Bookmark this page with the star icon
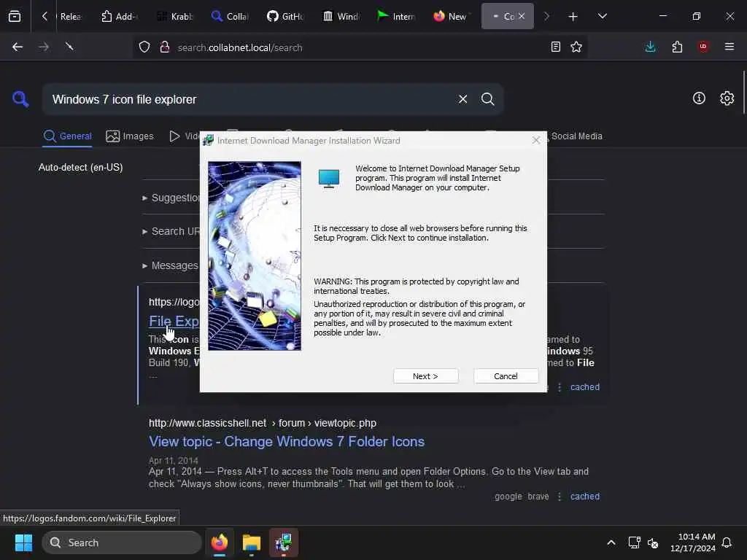Viewport: 747px width, 560px height. (576, 47)
